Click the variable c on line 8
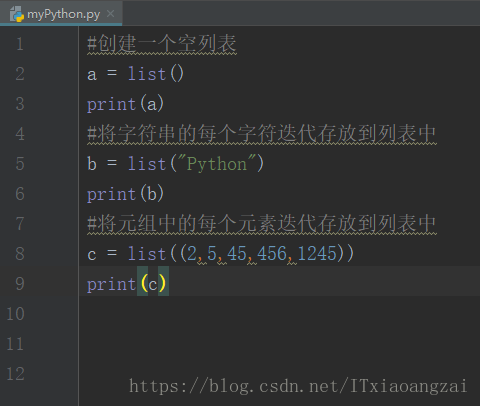Screen dimensions: 480x406 click(x=92, y=255)
